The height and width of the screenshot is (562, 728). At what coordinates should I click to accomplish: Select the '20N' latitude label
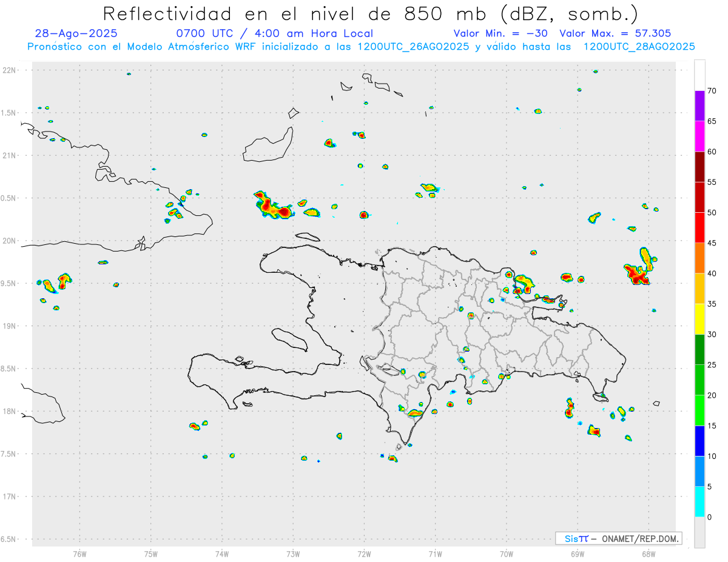pyautogui.click(x=9, y=241)
